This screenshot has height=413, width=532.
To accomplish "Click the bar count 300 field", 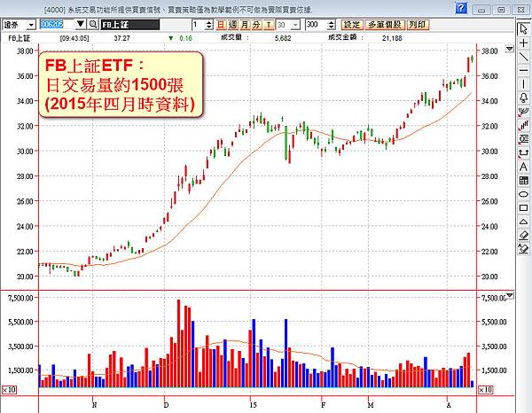I will coord(317,25).
